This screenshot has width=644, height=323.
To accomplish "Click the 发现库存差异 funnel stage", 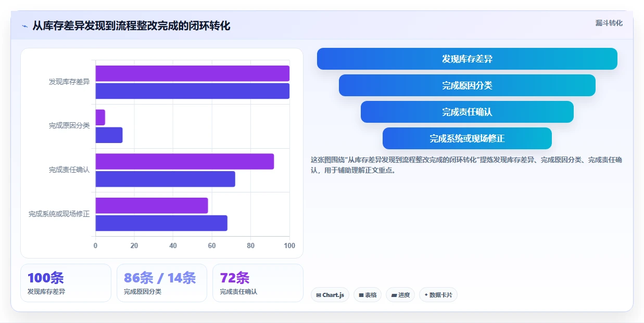I will (467, 59).
